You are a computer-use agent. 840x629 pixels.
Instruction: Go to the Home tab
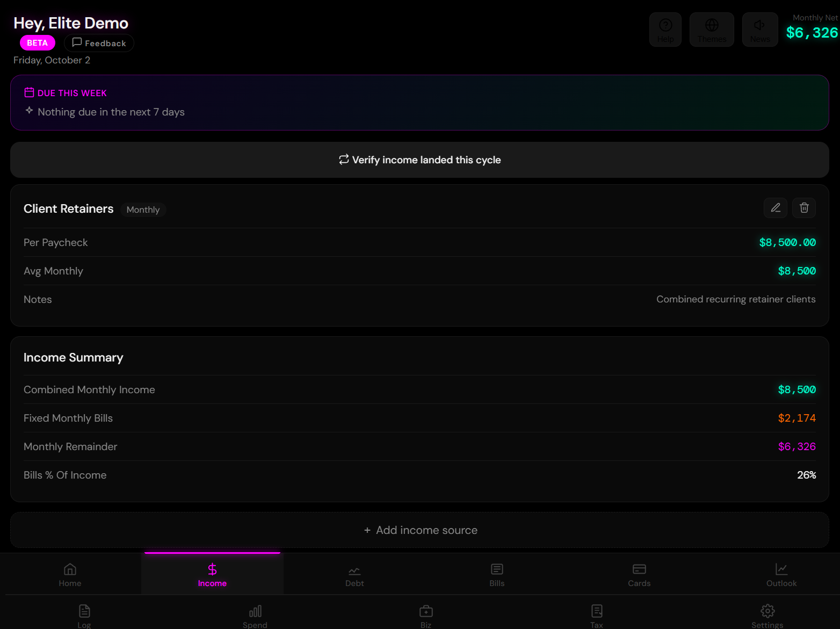pyautogui.click(x=70, y=575)
